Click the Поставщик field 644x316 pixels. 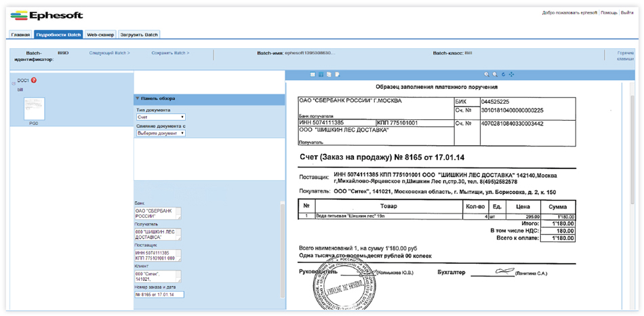[158, 255]
